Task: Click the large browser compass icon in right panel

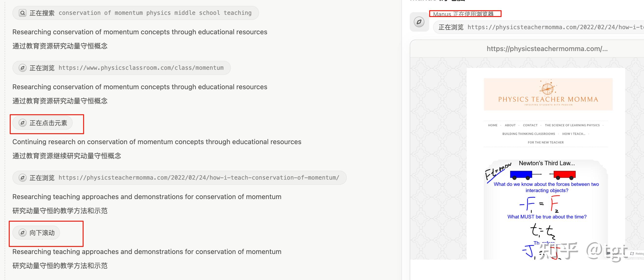Action: pyautogui.click(x=419, y=22)
